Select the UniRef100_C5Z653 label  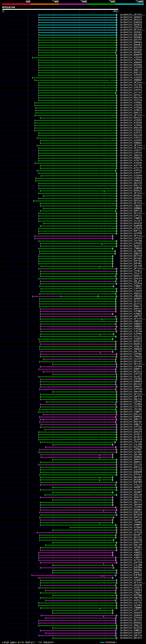131,339
